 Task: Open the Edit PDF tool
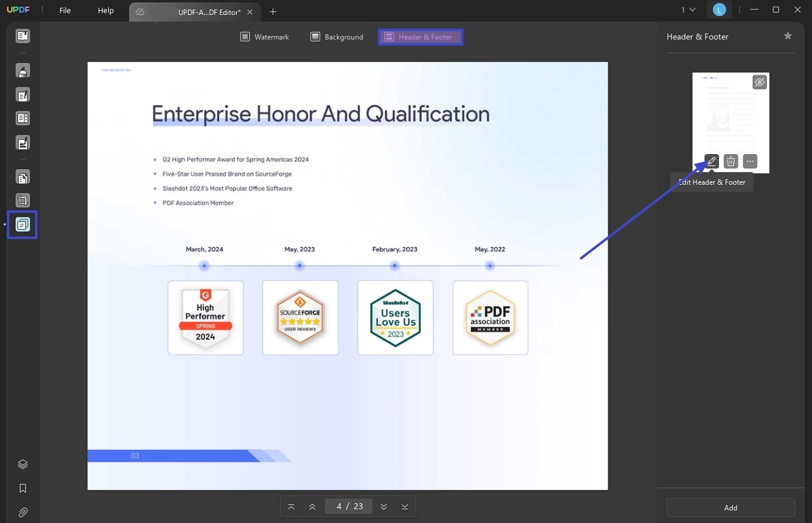(22, 94)
